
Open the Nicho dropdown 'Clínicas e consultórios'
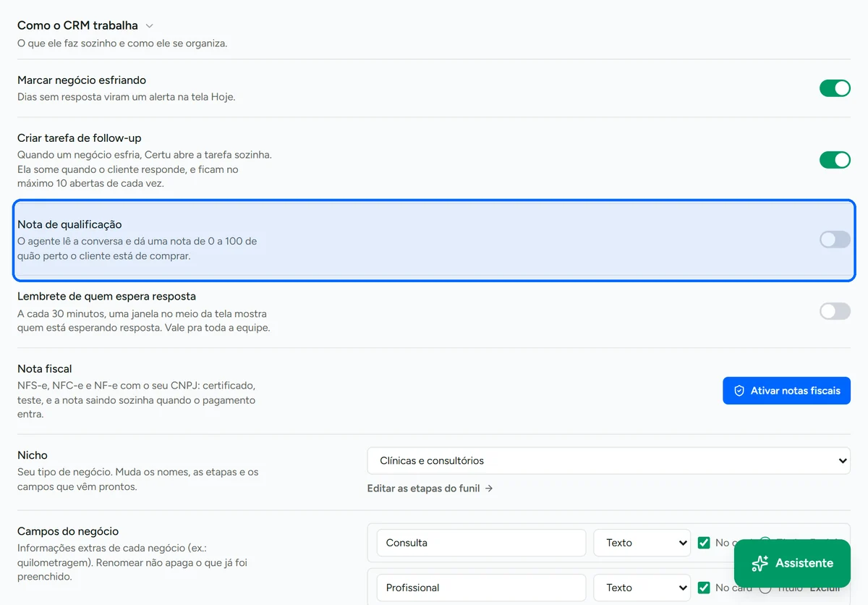point(609,461)
